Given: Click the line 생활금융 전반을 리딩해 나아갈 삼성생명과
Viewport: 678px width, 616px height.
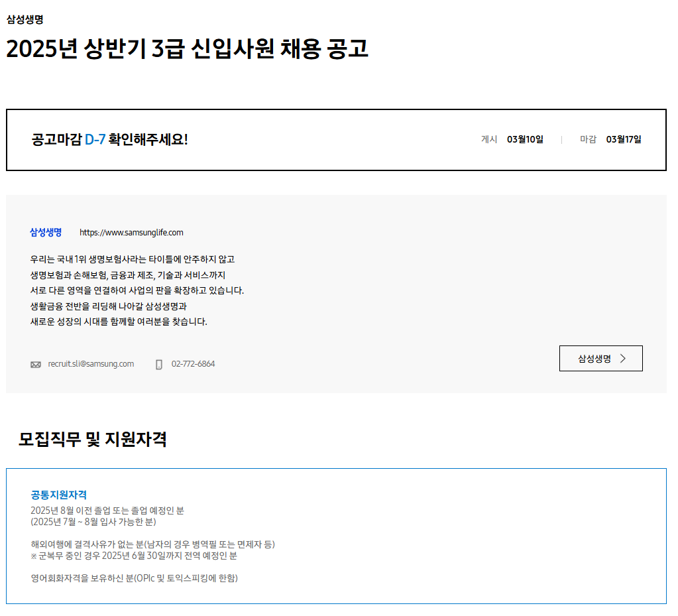Looking at the screenshot, I should (x=109, y=306).
